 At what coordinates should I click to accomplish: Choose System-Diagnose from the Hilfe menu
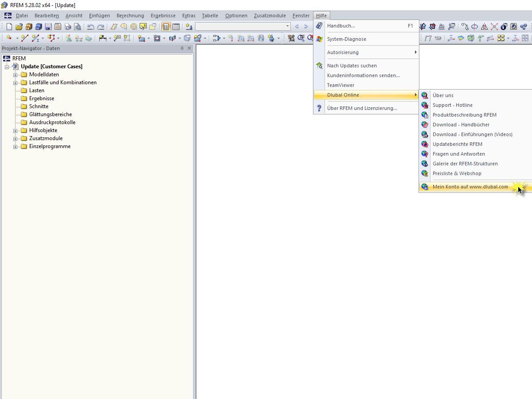(366, 39)
